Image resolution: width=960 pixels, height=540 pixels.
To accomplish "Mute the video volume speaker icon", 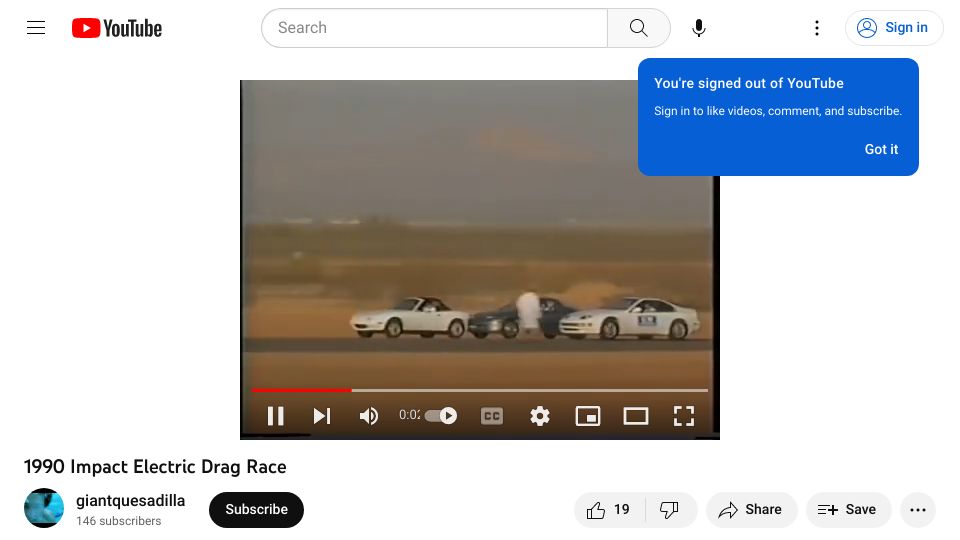I will click(369, 416).
